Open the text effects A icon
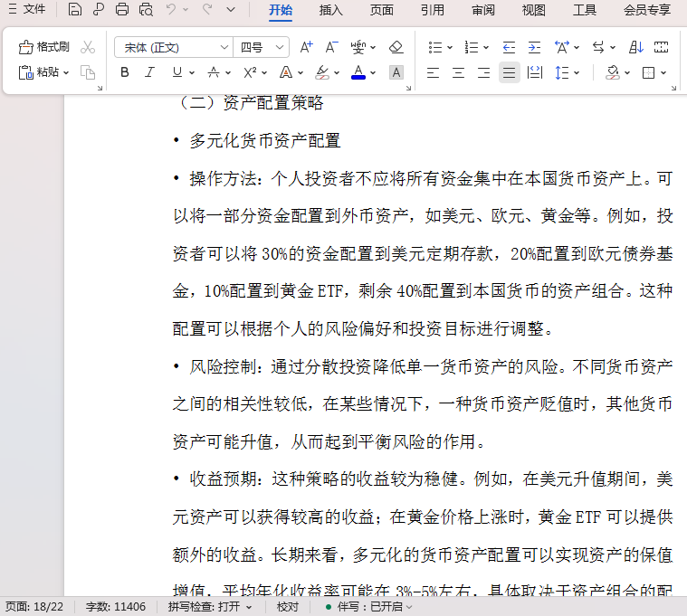687x616 pixels. 286,72
